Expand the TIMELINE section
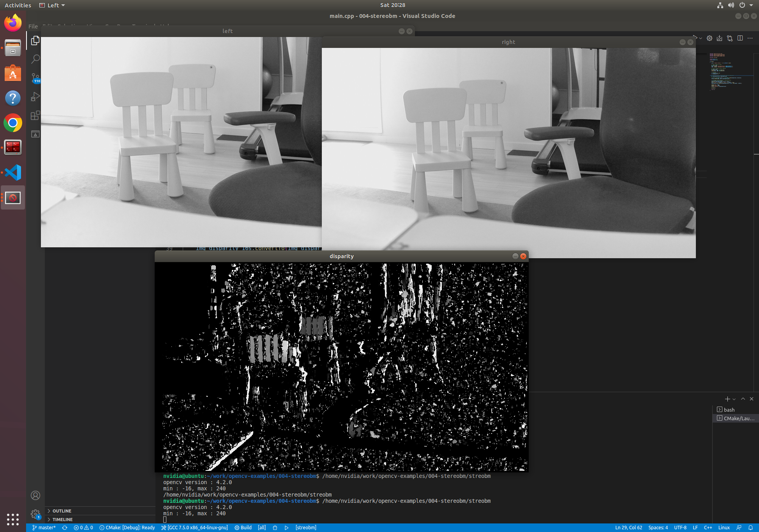 [62, 520]
